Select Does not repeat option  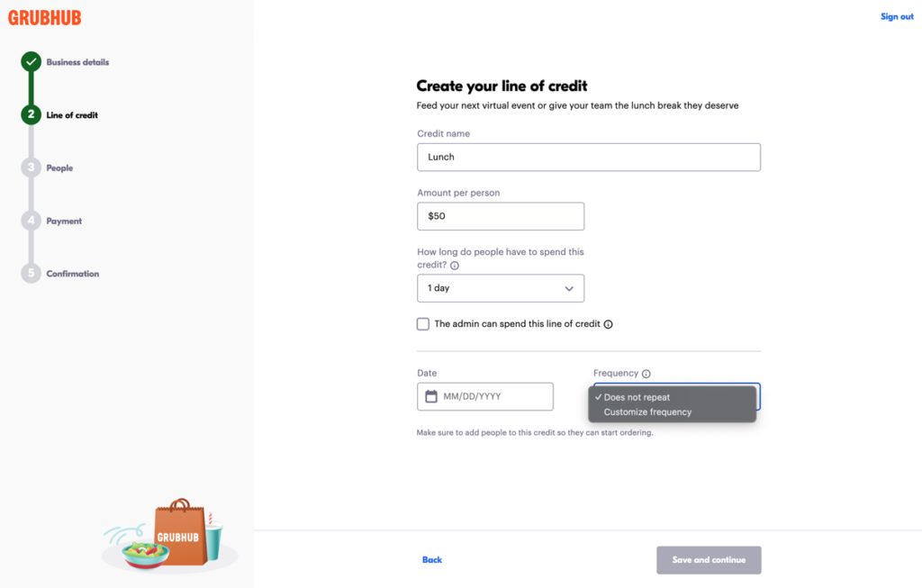tap(637, 397)
